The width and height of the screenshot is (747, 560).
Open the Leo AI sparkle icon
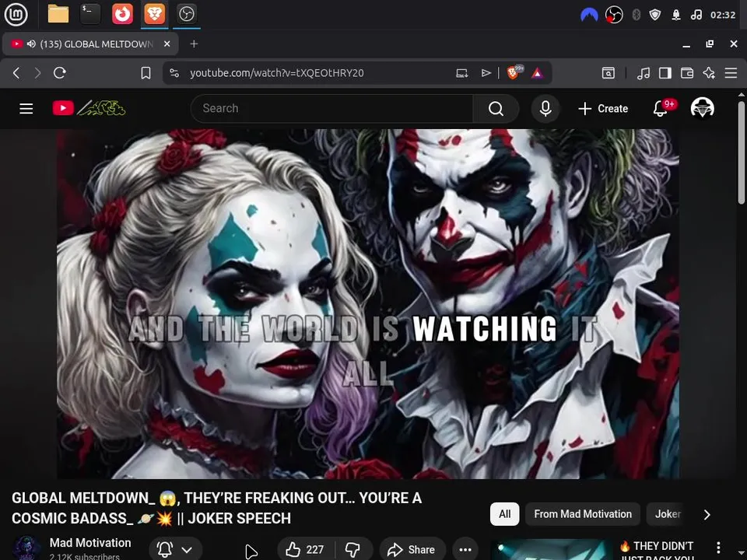pos(709,73)
